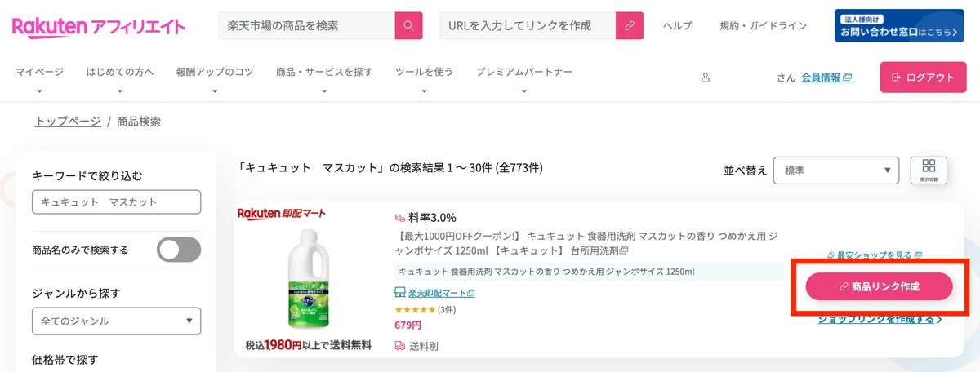Open the ショップリンクを作成する link
The height and width of the screenshot is (372, 980).
click(x=880, y=319)
